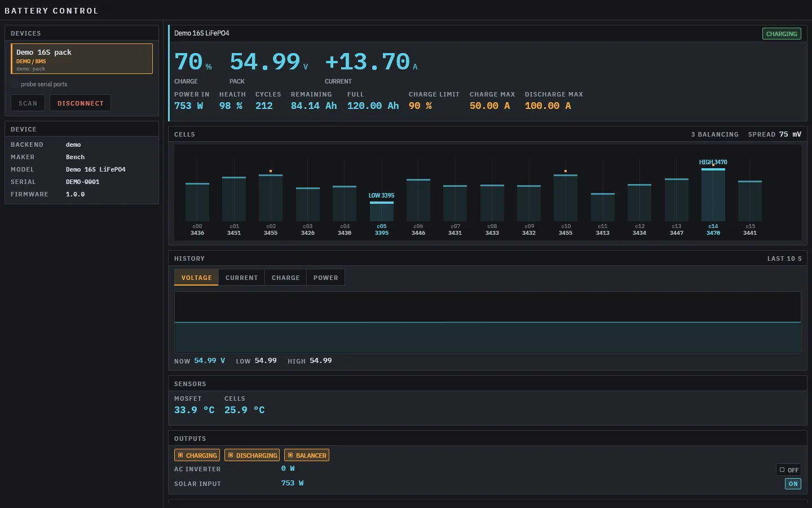Click the c11 cell bar
This screenshot has width=812, height=508.
pos(603,207)
